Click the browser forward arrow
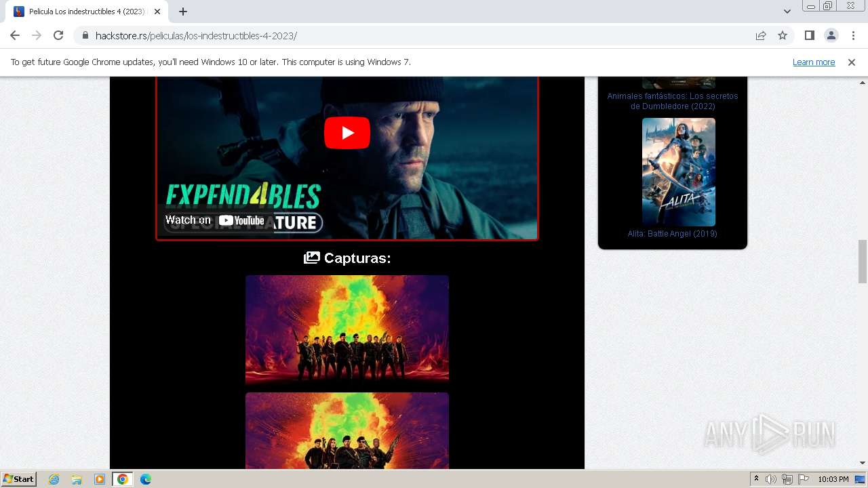Screen dimensions: 868x488 coord(37,35)
